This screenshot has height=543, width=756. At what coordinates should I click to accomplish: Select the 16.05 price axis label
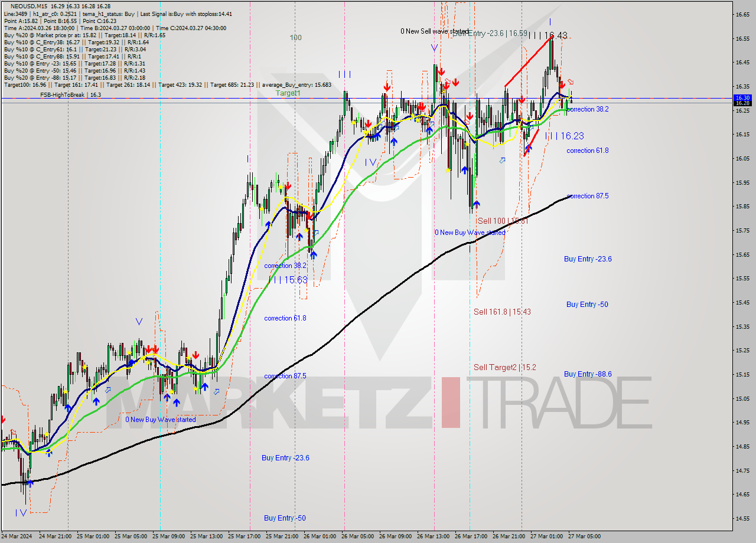tap(742, 158)
